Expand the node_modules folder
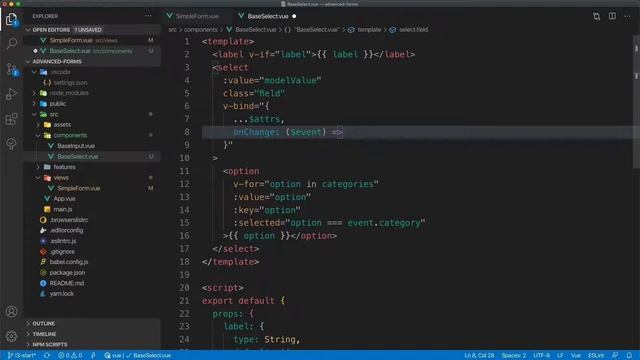This screenshot has height=360, width=640. [x=92, y=93]
